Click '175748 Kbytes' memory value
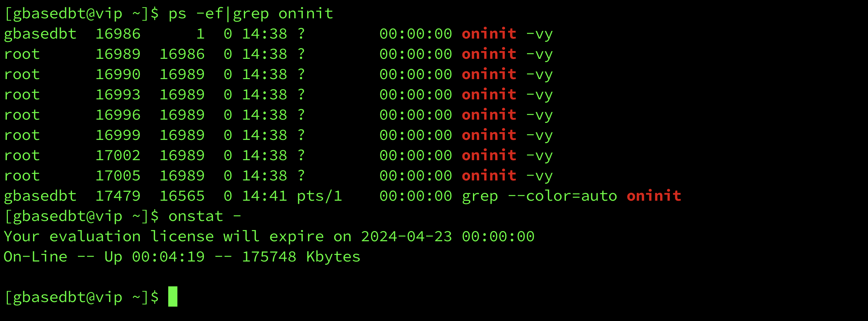 pyautogui.click(x=301, y=257)
